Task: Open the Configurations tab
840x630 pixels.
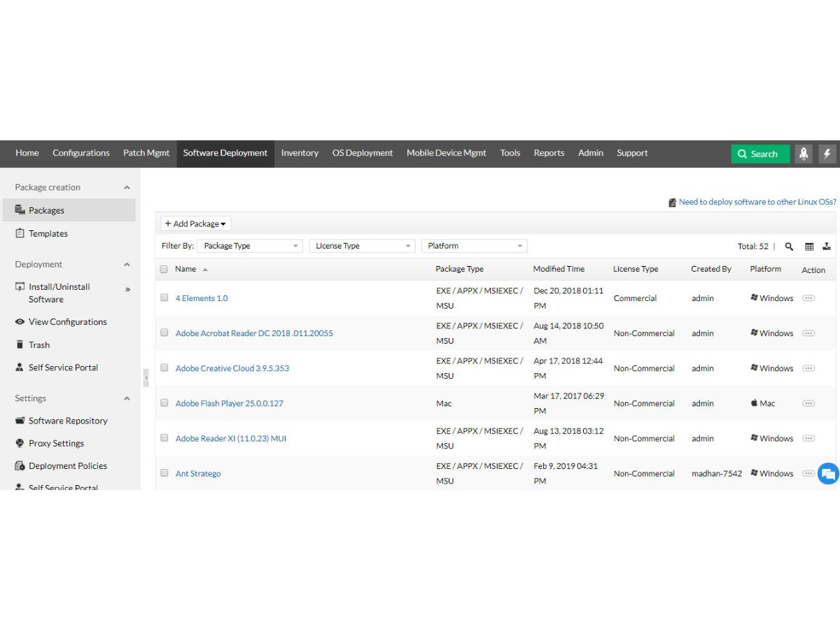Action: [81, 153]
